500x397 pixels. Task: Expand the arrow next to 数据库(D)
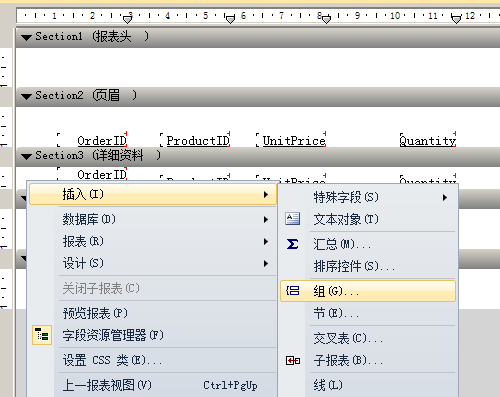[x=266, y=219]
